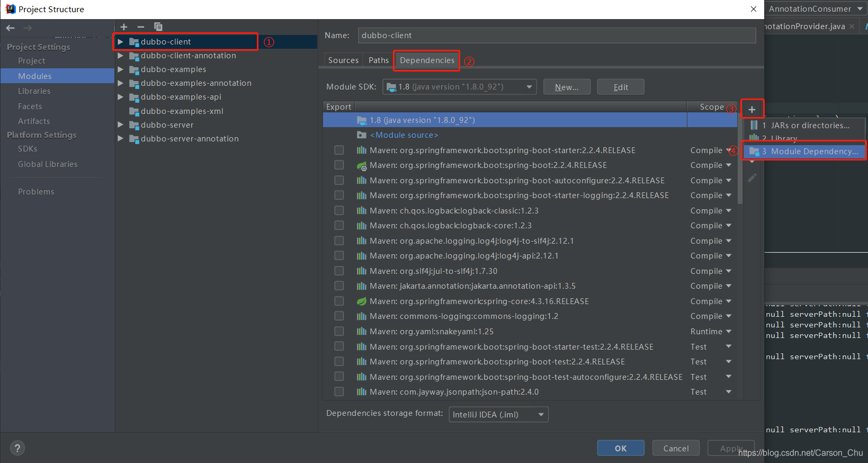Select the SDKs platform settings item
This screenshot has width=868, height=463.
tap(28, 149)
